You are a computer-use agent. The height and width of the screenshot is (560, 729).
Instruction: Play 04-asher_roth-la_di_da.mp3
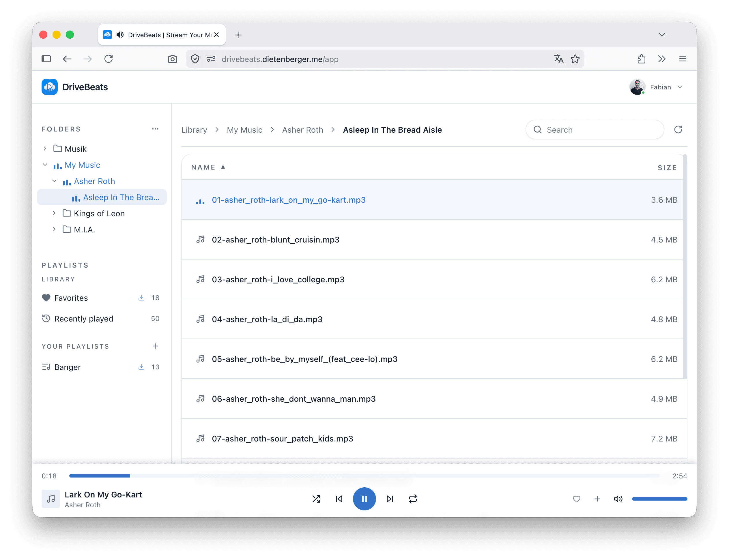tap(432, 319)
